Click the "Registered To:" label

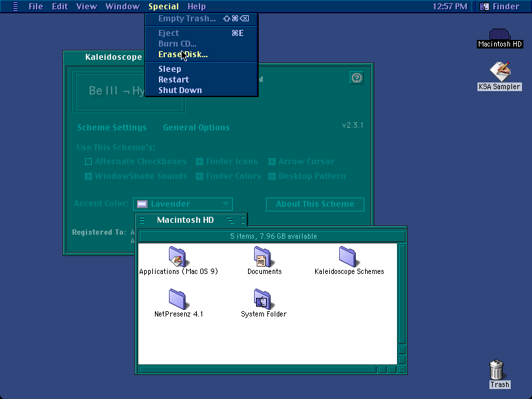coord(99,232)
